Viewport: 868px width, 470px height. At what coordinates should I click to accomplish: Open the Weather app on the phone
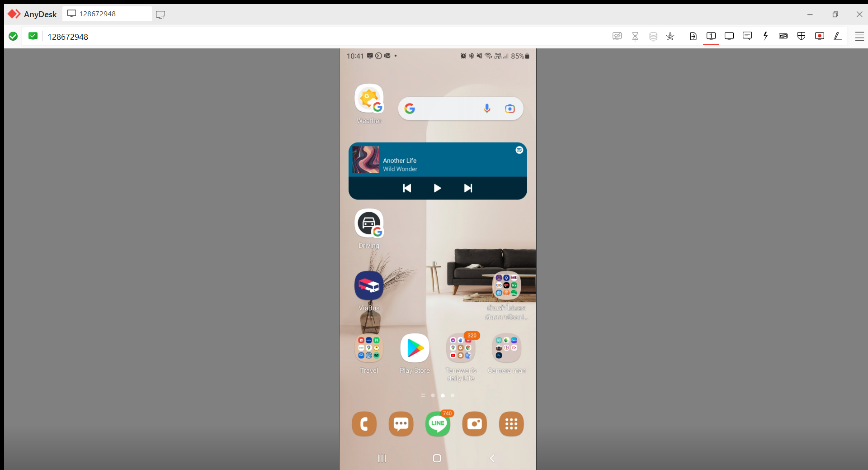click(369, 98)
